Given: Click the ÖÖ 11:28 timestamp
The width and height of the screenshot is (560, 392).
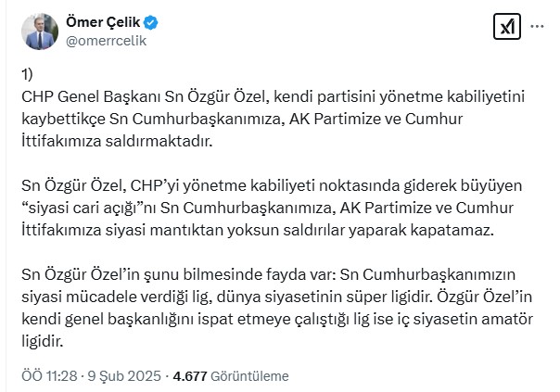Looking at the screenshot, I should click(x=49, y=376).
